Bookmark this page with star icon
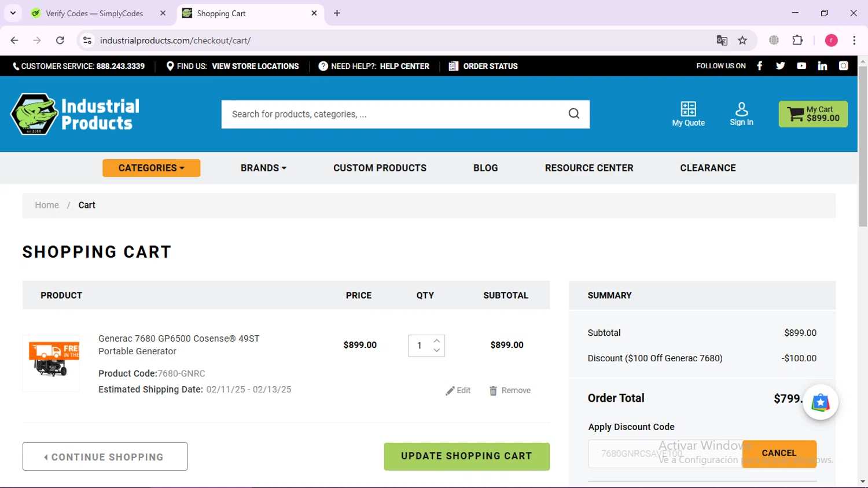868x488 pixels. pos(742,41)
